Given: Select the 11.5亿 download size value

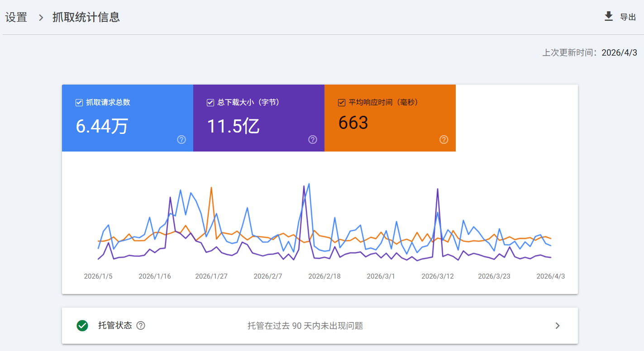Looking at the screenshot, I should (233, 126).
